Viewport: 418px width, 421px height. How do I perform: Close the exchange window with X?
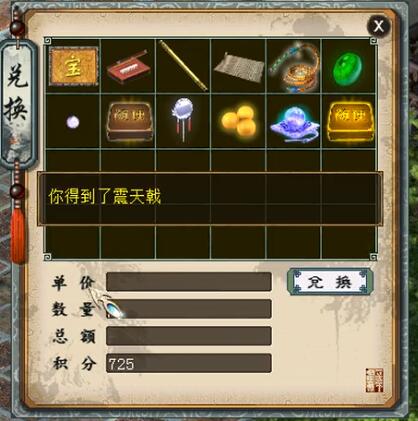click(379, 26)
